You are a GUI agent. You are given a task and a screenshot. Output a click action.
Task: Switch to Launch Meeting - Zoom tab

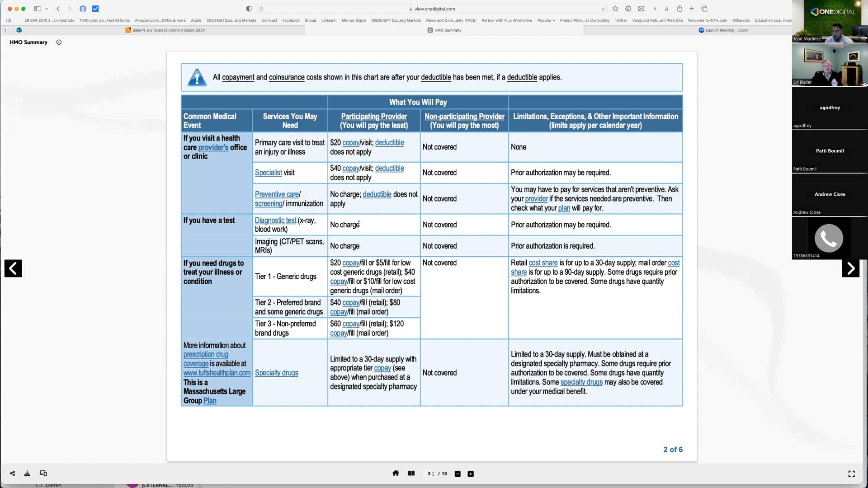[723, 30]
